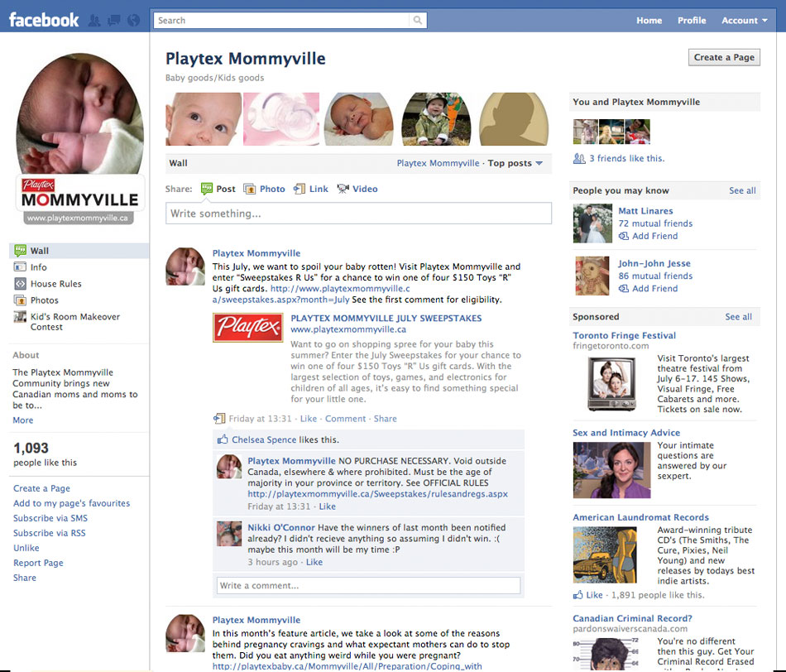Screen dimensions: 786x672
Task: Open toddler in camouflage jacket photo thumbnail
Action: tap(436, 119)
